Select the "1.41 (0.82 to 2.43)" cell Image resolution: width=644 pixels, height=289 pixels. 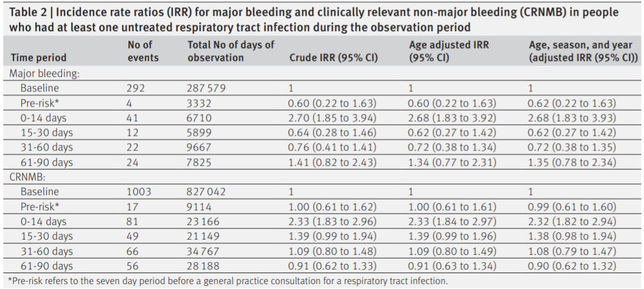coord(332,162)
